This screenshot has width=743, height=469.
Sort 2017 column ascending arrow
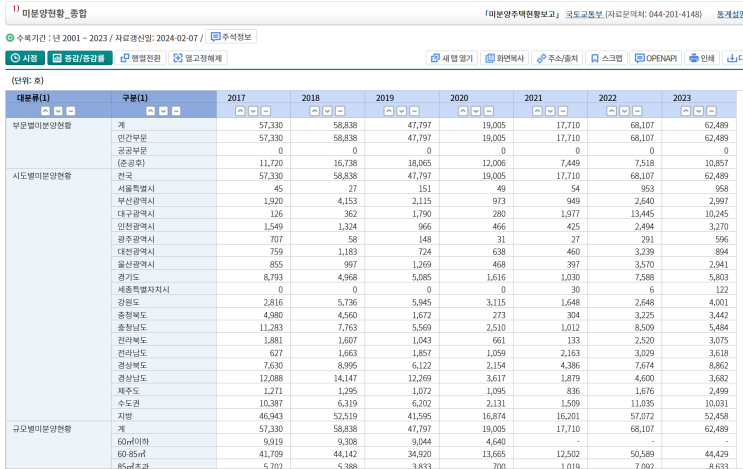239,110
